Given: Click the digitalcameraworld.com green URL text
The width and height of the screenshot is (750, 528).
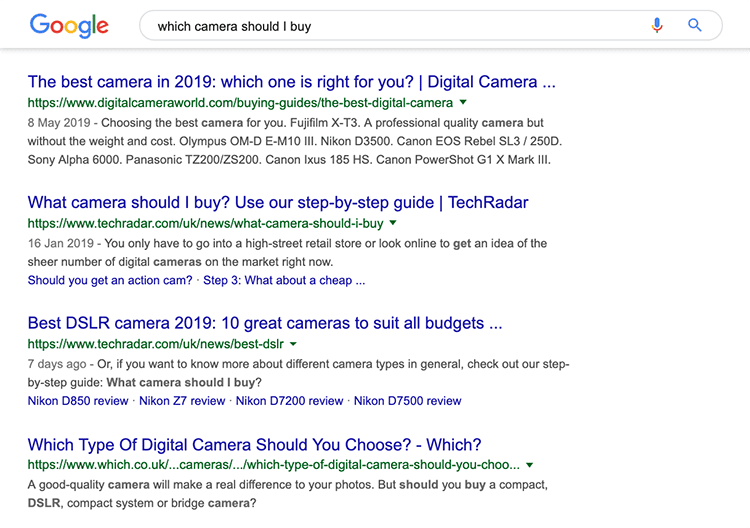Looking at the screenshot, I should 240,103.
